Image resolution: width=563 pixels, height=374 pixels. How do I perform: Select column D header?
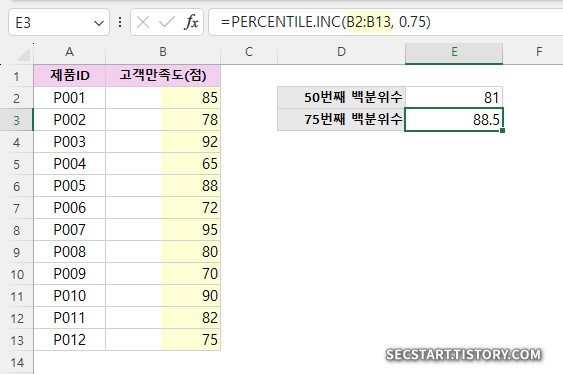pyautogui.click(x=341, y=52)
